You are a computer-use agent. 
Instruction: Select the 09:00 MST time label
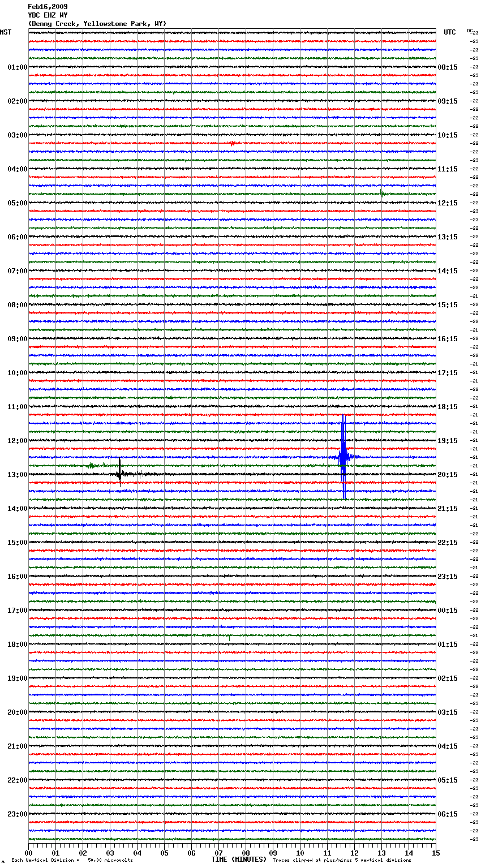18,339
